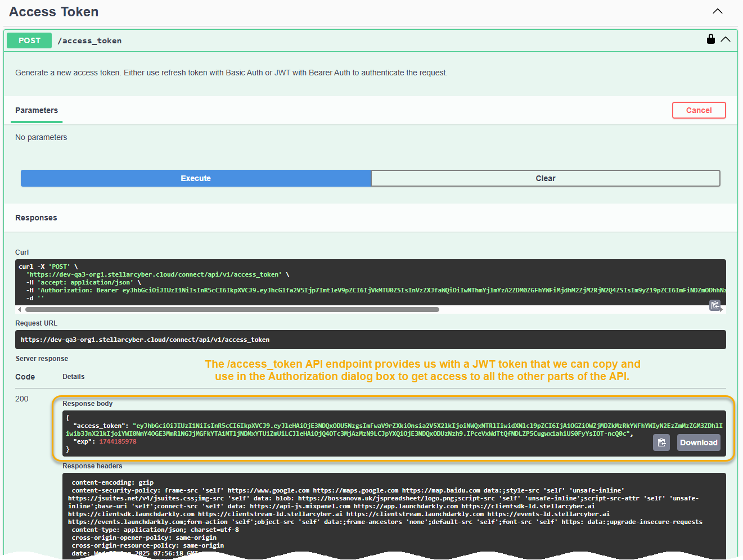743x560 pixels.
Task: Download the response body
Action: (x=698, y=442)
